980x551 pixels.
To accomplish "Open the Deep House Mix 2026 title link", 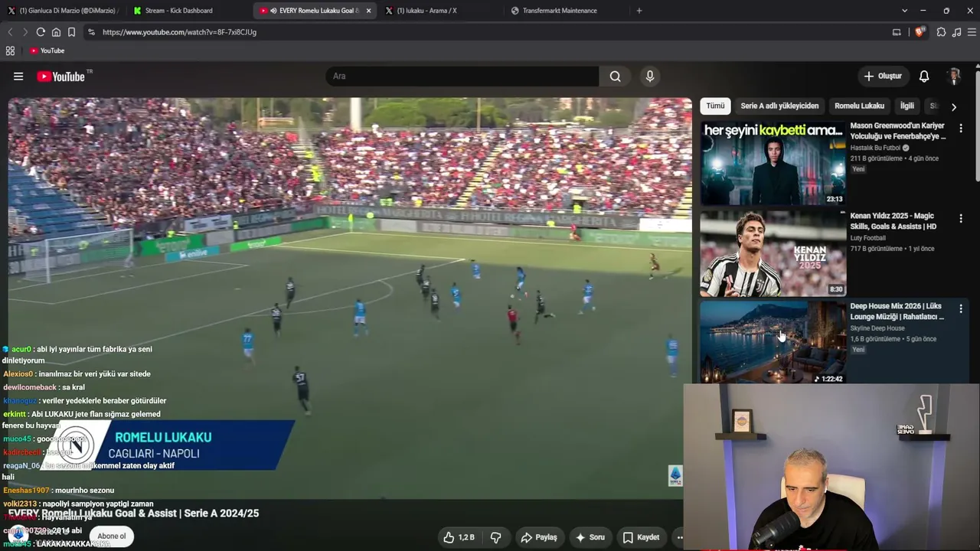I will 897,311.
